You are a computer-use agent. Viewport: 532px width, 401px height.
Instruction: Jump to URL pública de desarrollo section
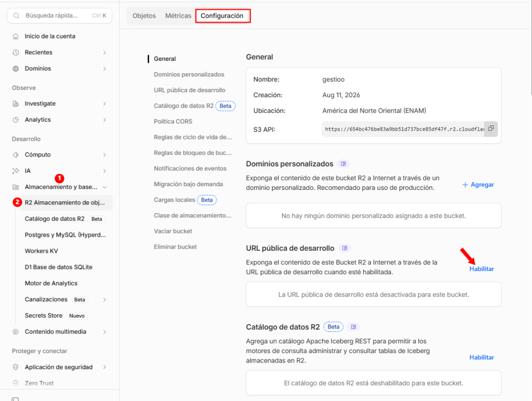(x=190, y=90)
